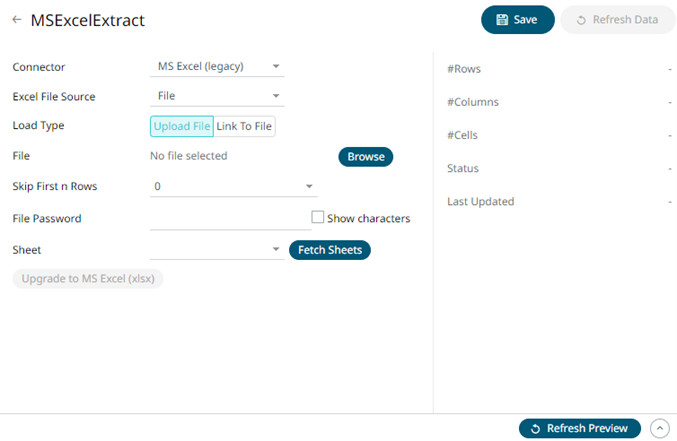The width and height of the screenshot is (677, 441).
Task: Expand the panel with the bottom chevron circle
Action: coord(659,428)
